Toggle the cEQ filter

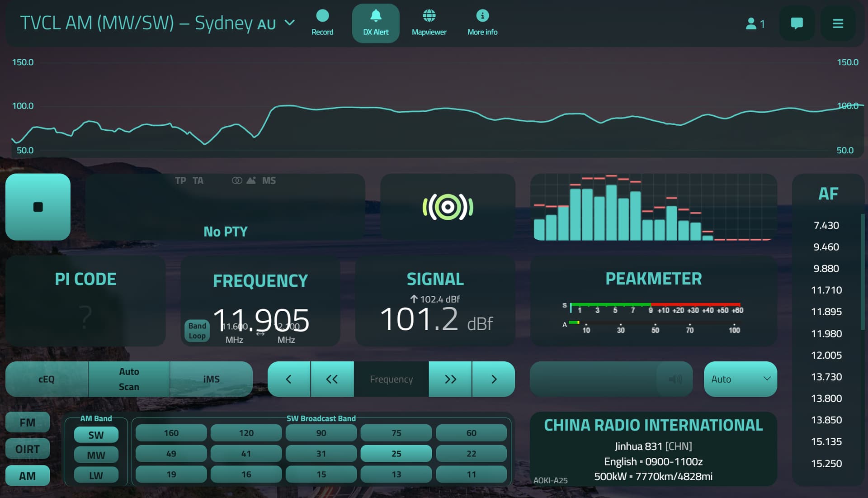click(47, 379)
